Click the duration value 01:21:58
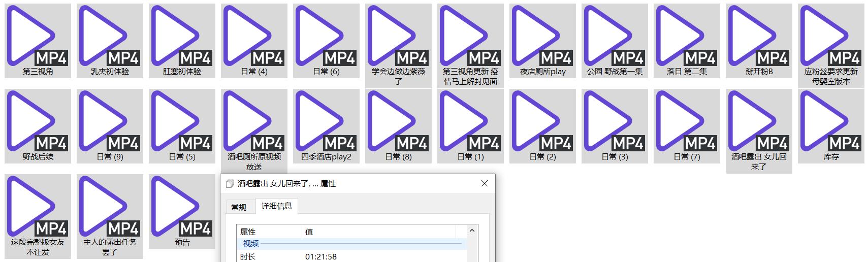 click(321, 256)
